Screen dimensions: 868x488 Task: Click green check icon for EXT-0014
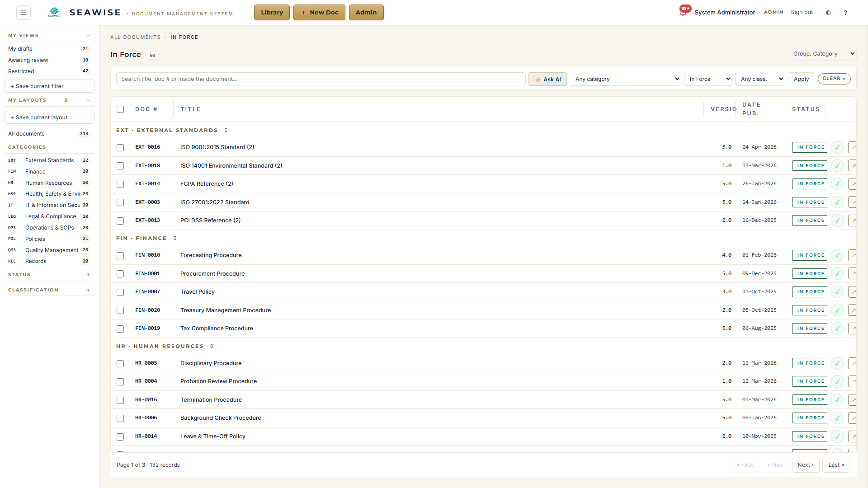(837, 184)
